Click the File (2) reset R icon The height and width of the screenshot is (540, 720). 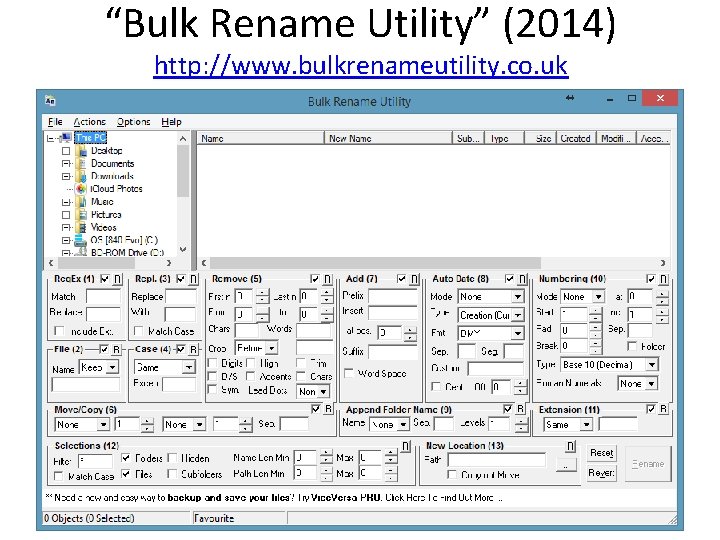click(117, 349)
